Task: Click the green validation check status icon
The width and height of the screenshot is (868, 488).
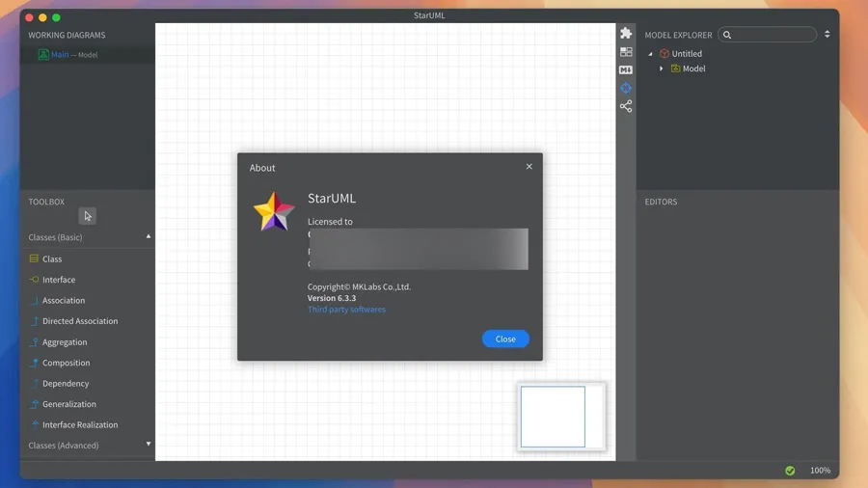Action: tap(790, 471)
